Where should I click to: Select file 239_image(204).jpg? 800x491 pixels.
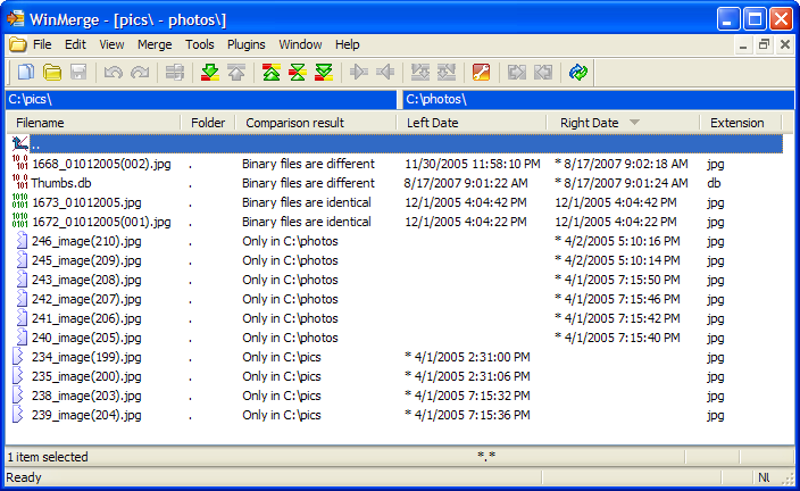point(86,415)
